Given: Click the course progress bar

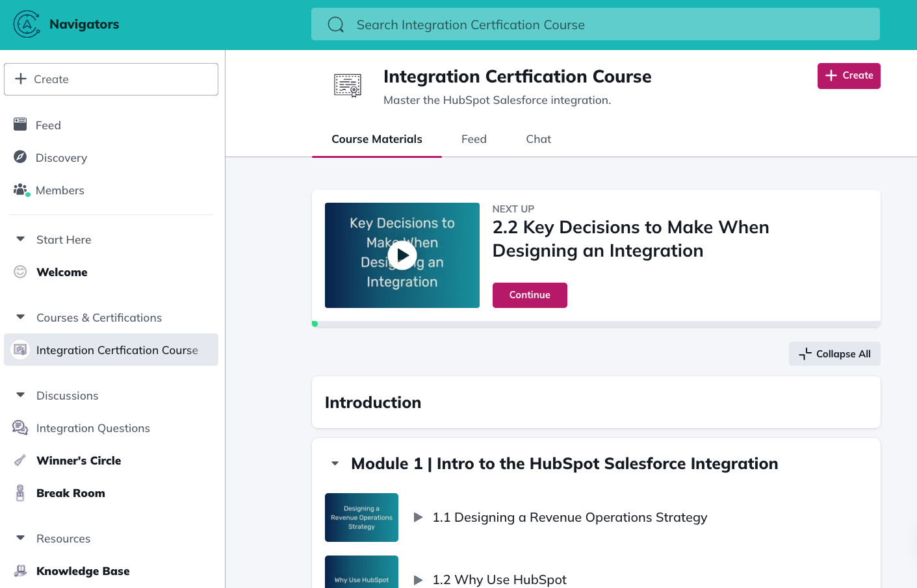Looking at the screenshot, I should [596, 324].
